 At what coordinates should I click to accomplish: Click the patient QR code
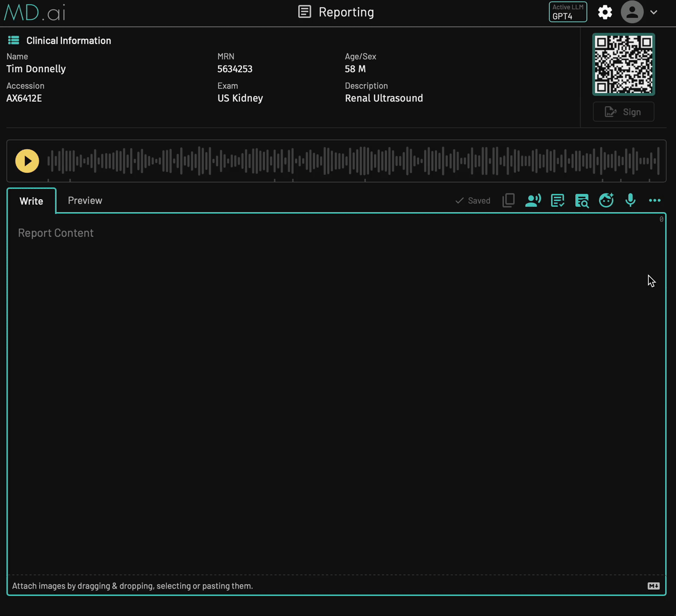click(x=623, y=65)
